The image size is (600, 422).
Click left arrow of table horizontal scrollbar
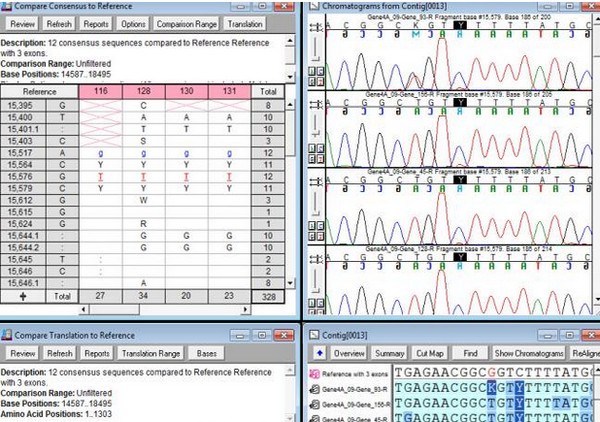(x=84, y=309)
